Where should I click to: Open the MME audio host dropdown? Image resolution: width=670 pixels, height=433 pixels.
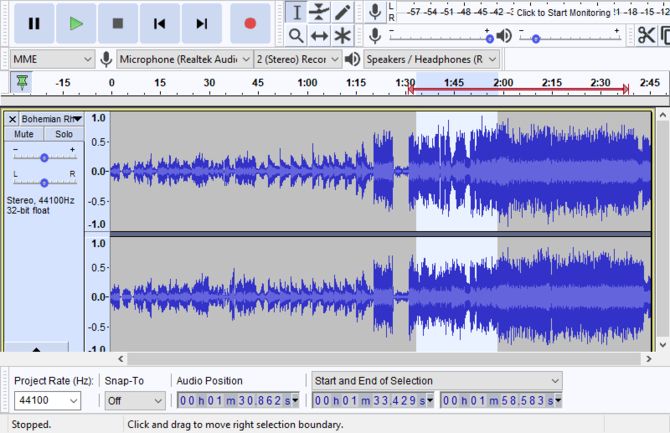tap(50, 59)
